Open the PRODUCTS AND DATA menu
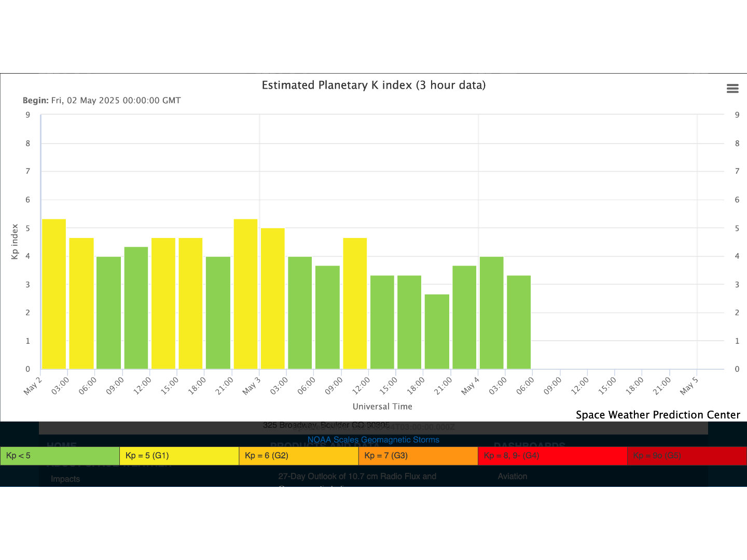The width and height of the screenshot is (747, 560). tap(324, 444)
